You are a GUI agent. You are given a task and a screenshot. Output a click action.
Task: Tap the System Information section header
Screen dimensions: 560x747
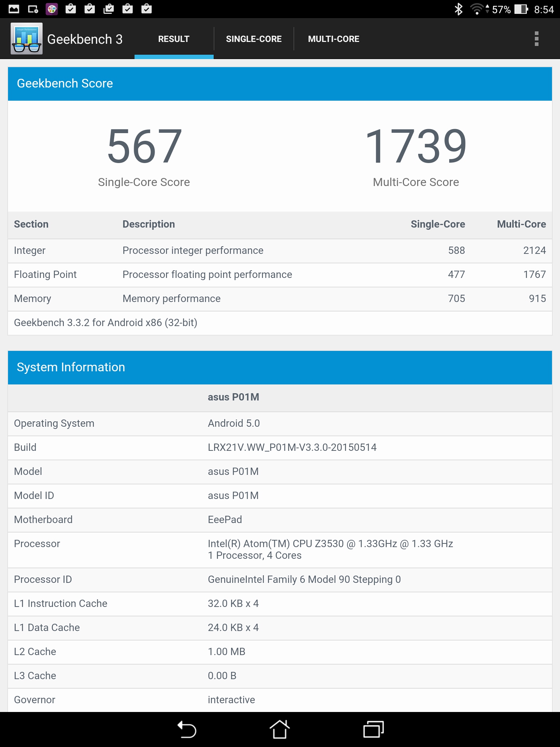click(x=280, y=367)
